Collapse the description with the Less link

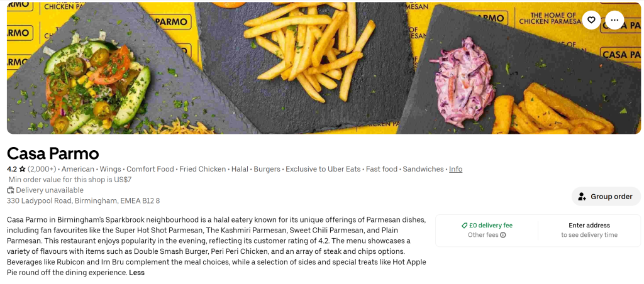click(136, 273)
